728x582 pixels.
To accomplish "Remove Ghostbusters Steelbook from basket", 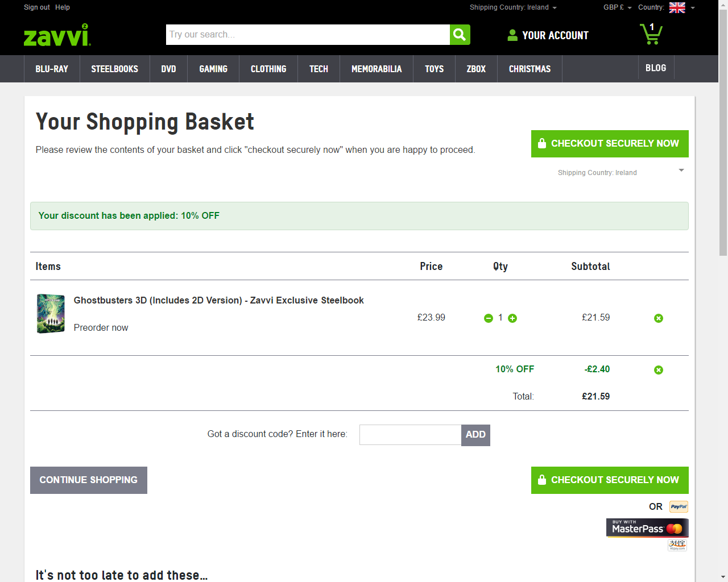I will click(x=659, y=318).
